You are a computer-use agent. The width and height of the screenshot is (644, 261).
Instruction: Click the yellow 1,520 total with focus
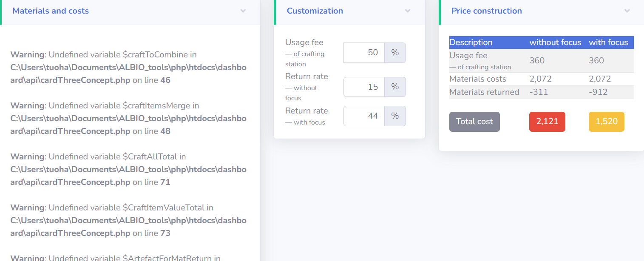coord(607,122)
